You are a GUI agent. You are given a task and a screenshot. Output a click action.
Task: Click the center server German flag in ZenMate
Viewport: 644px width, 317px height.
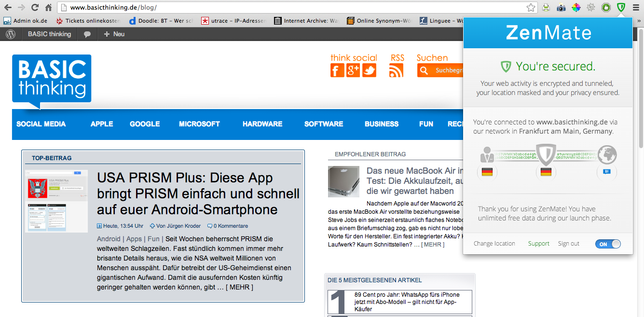(546, 172)
